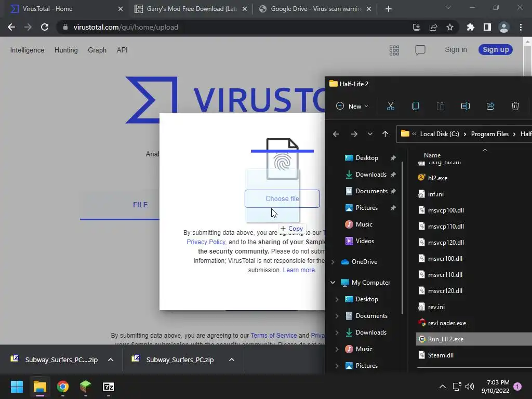Screen dimensions: 532x399
Task: Open pinned Pictures in Quick access
Action: (x=366, y=208)
